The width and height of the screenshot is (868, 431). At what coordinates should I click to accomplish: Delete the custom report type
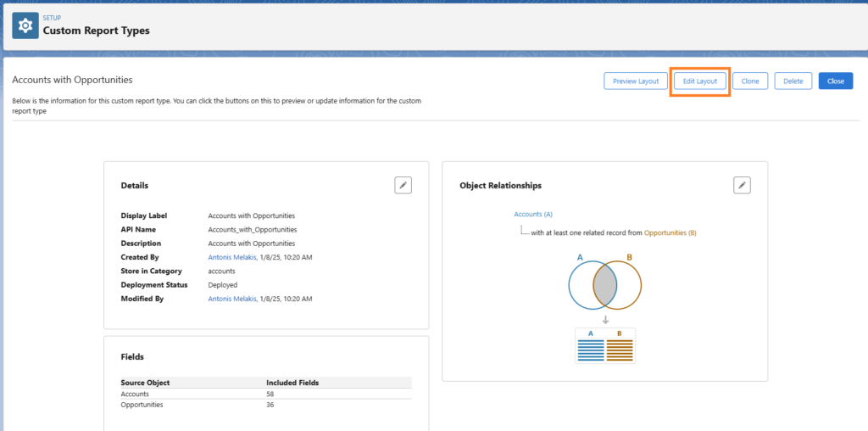click(793, 81)
